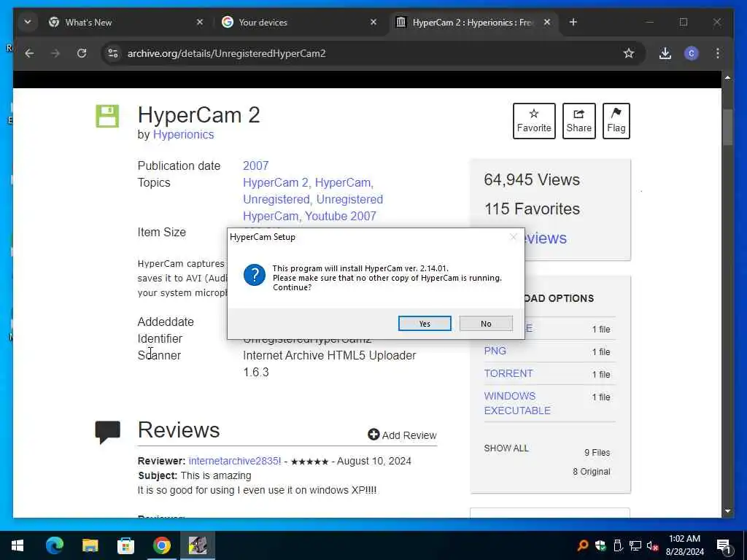
Task: Click the Share button
Action: click(578, 121)
